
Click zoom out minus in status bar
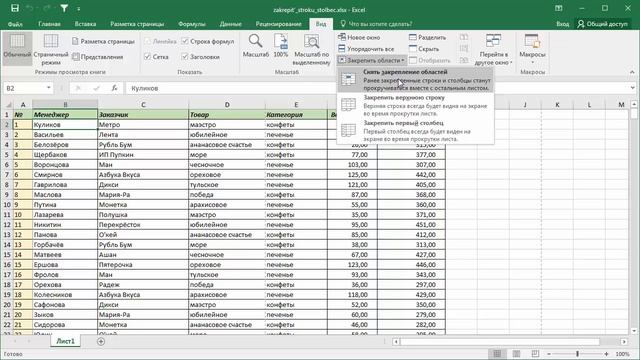click(x=549, y=354)
